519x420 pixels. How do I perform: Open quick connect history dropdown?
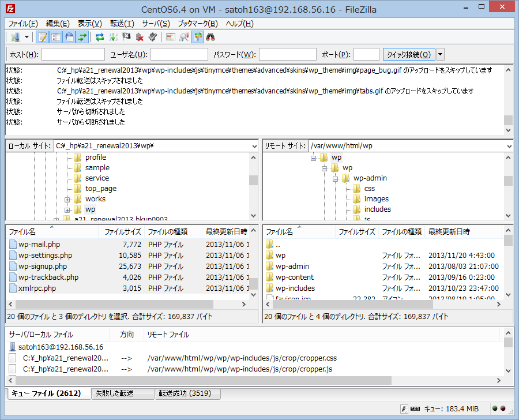click(440, 55)
